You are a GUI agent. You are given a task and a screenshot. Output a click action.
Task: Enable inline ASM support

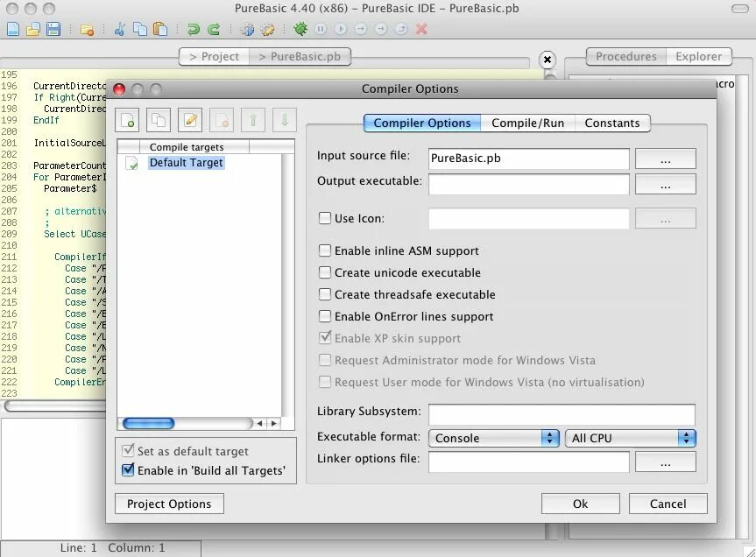click(325, 250)
